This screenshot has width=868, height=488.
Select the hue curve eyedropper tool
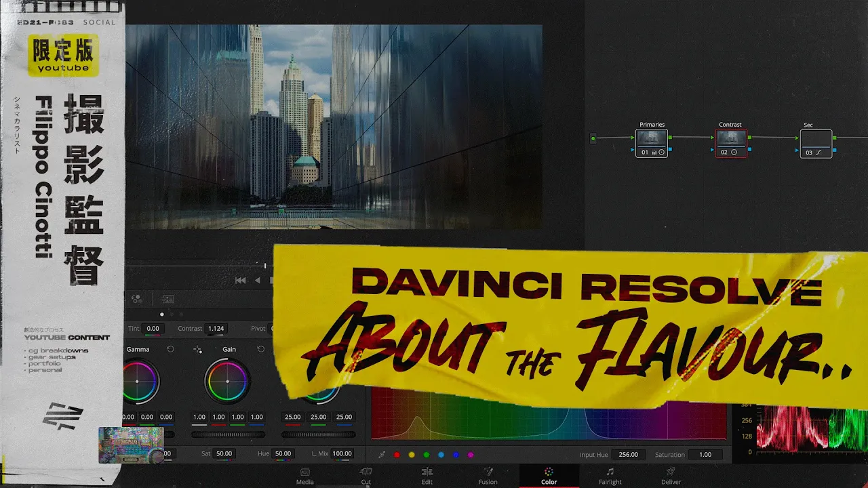(x=382, y=455)
